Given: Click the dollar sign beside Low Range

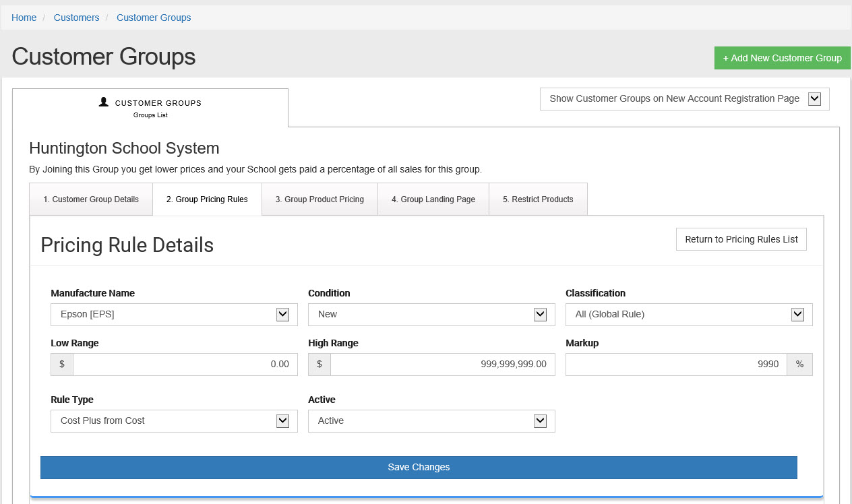Looking at the screenshot, I should coord(62,364).
